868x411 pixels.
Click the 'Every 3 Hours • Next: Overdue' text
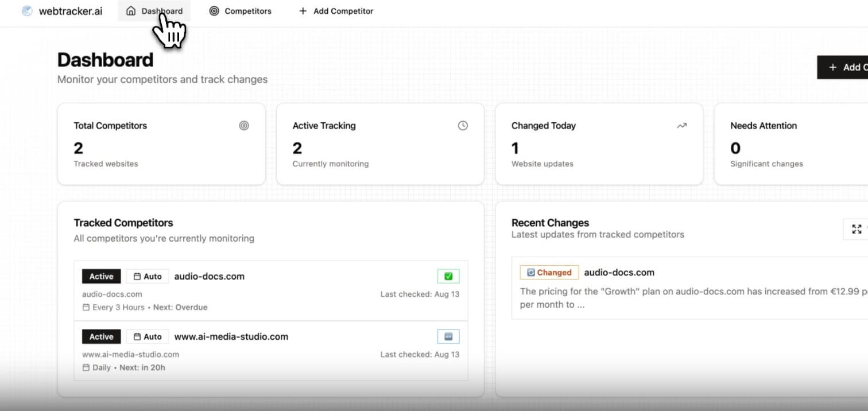pyautogui.click(x=150, y=307)
